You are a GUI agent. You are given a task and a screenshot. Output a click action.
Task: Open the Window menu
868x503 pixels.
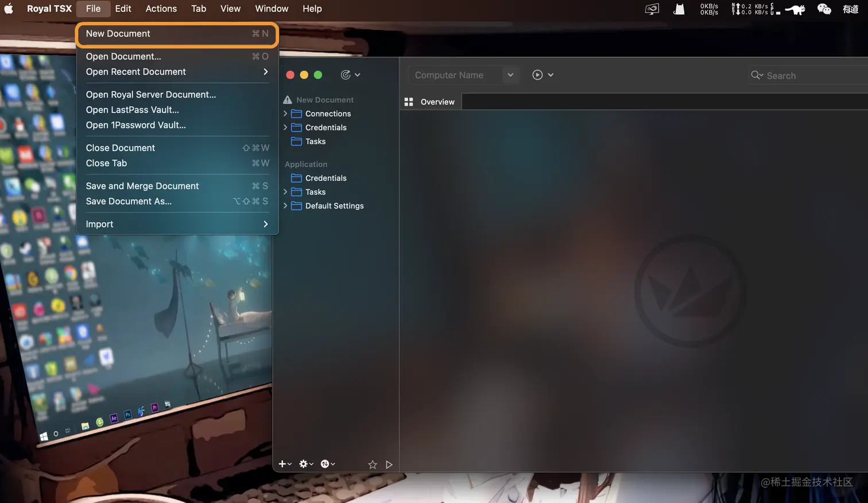272,9
